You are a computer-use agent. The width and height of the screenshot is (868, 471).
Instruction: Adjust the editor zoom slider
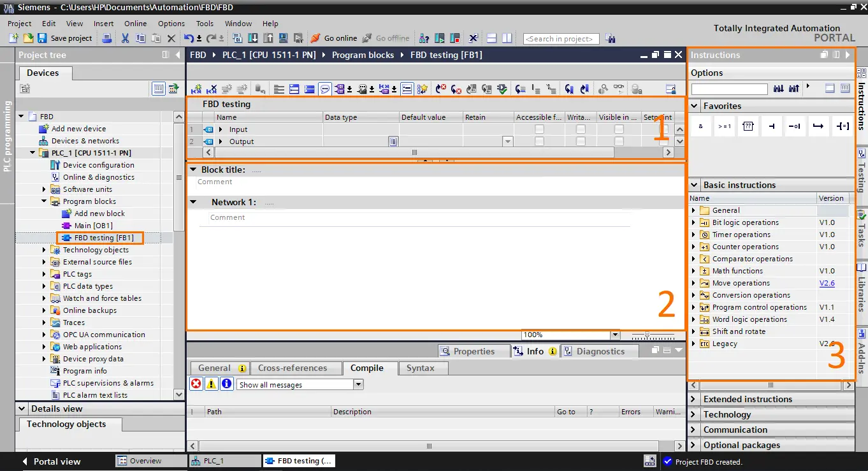[647, 335]
